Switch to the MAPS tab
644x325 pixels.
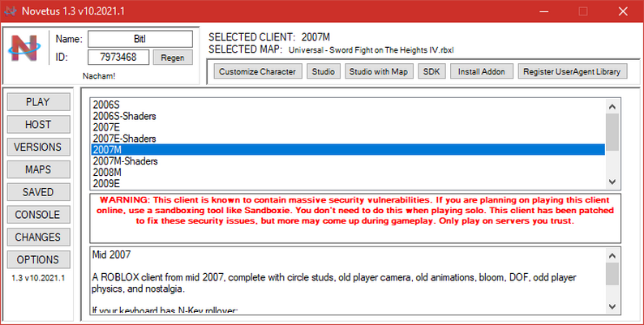point(38,169)
